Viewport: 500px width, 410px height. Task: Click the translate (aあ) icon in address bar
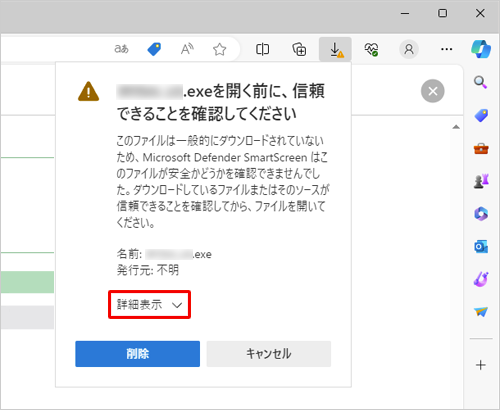pos(121,49)
